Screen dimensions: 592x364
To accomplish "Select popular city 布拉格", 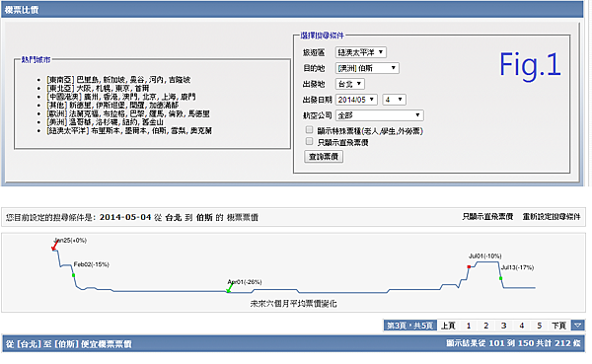I will [114, 113].
